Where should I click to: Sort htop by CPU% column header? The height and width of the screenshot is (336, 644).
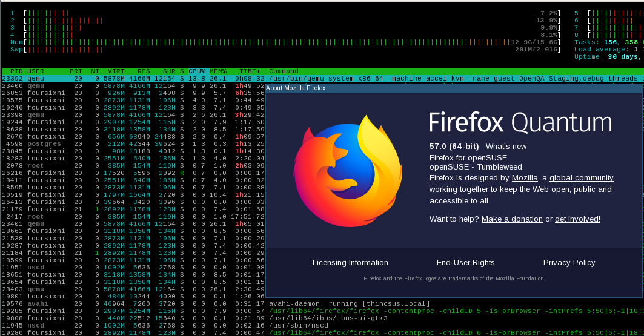click(198, 71)
